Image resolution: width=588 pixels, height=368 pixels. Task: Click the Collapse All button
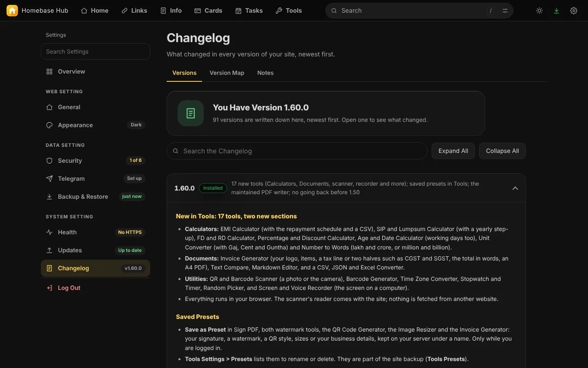click(502, 151)
